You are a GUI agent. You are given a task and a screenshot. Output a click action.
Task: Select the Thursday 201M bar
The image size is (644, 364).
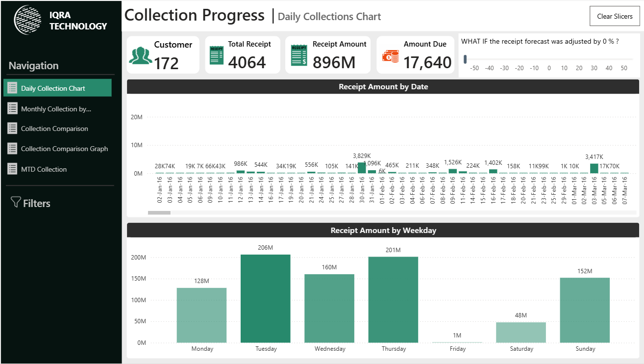pos(393,299)
